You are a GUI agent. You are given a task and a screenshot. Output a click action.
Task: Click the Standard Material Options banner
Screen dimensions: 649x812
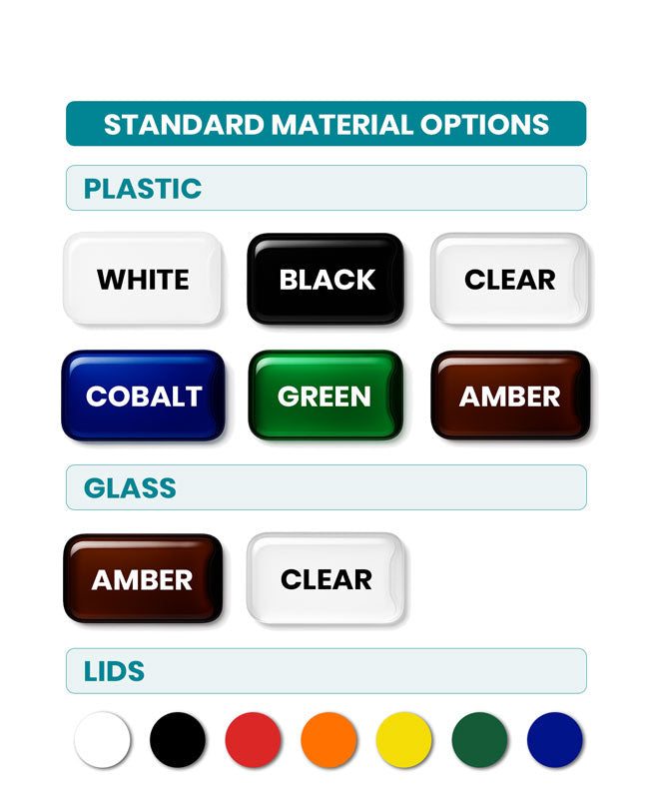(325, 124)
